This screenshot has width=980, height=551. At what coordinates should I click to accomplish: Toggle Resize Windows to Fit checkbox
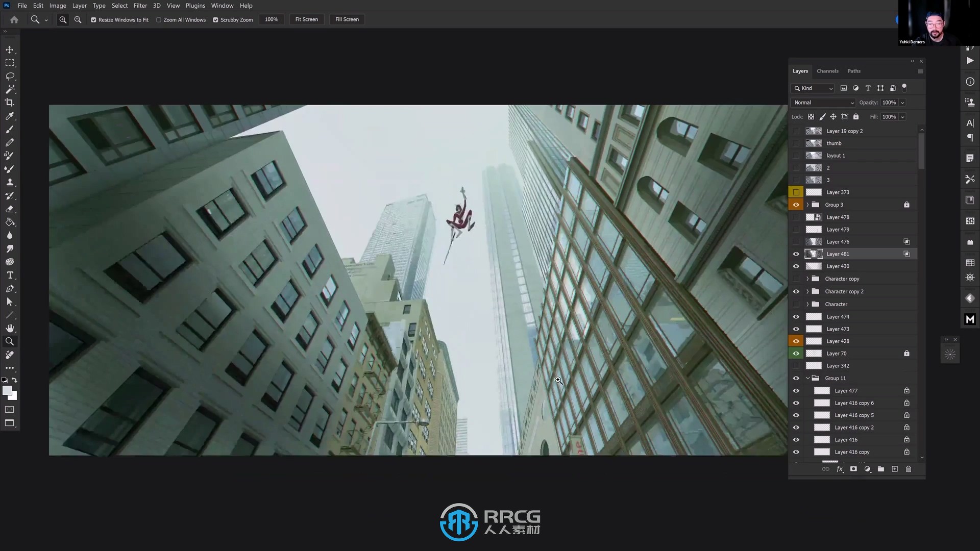93,20
